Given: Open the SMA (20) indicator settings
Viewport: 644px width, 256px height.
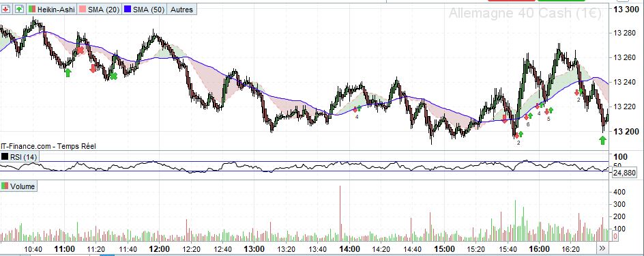Looking at the screenshot, I should point(100,9).
